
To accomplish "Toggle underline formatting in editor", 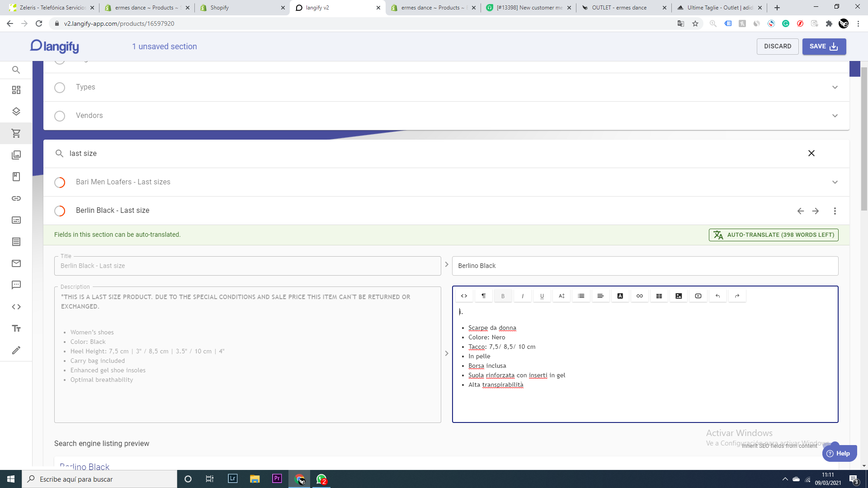I will [542, 296].
